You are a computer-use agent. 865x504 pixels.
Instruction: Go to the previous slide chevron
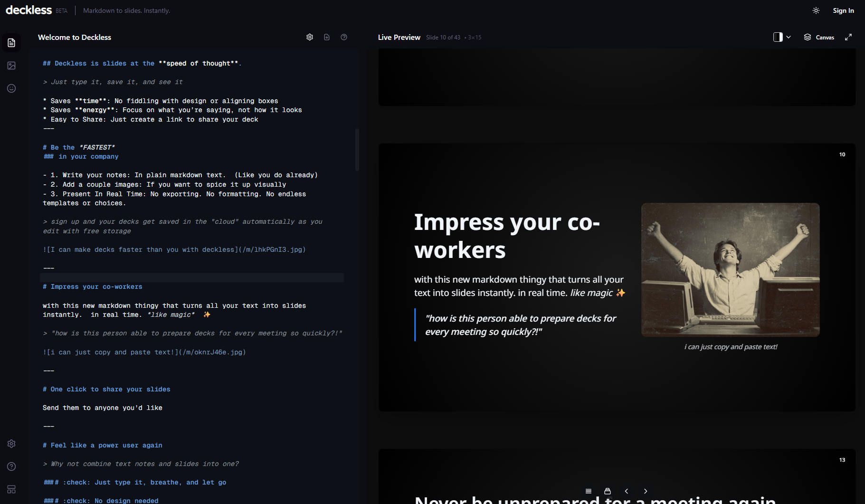[627, 491]
